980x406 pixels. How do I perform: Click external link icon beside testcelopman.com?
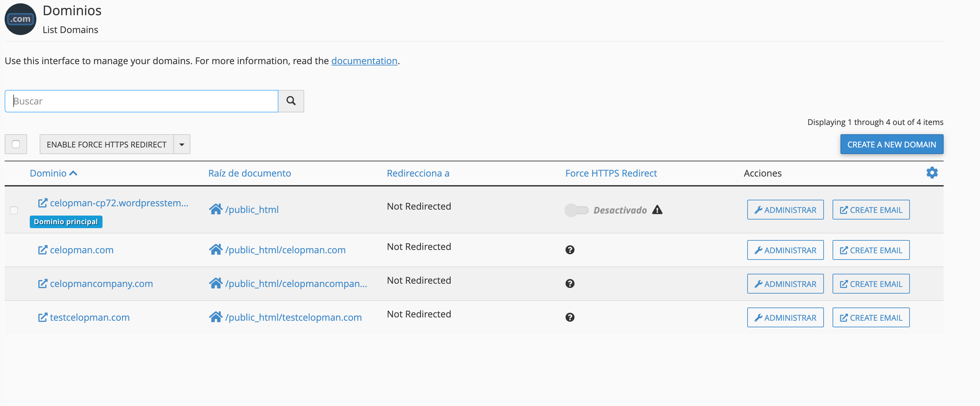[x=43, y=317]
